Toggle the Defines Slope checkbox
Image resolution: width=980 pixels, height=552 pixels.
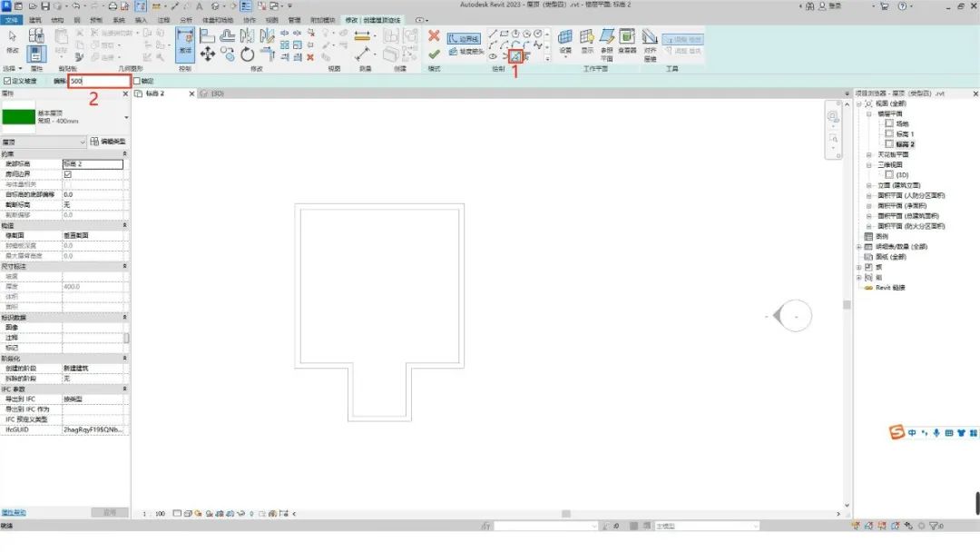tap(6, 82)
